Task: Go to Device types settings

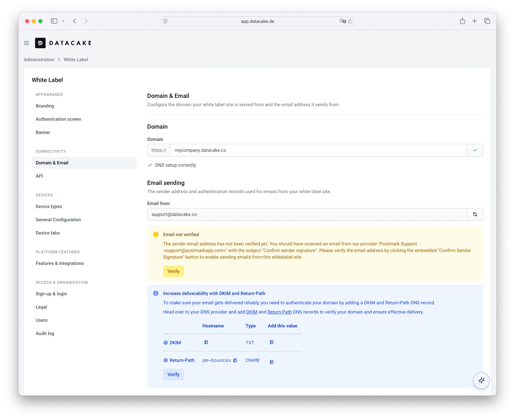Action: (49, 207)
